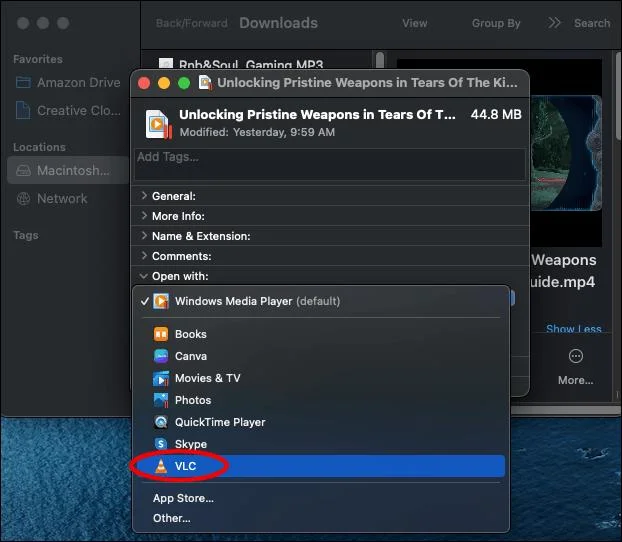Click the Add Tags field
The image size is (622, 542).
[330, 164]
